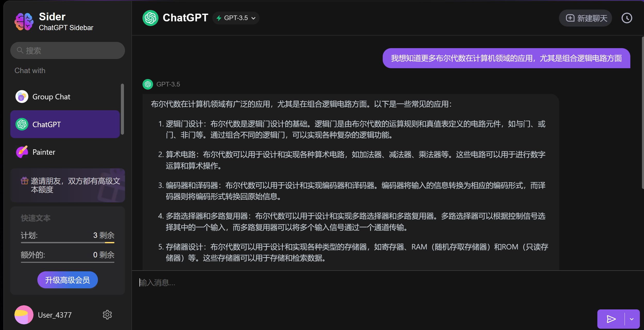Click the User_4377 username
Viewport: 644px width, 330px height.
[x=55, y=315]
